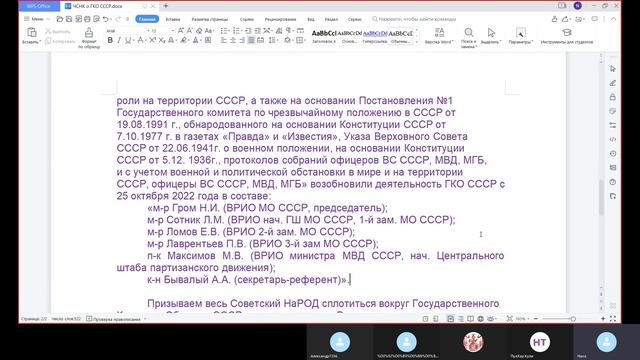Screen dimensions: 640x360
Task: Click the command search field
Action: (x=414, y=19)
